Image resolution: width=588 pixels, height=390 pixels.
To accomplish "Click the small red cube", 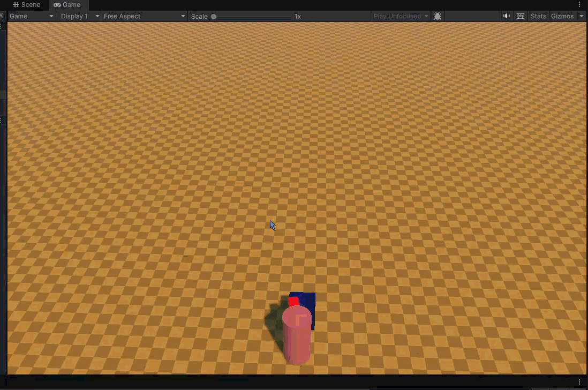I will pos(293,302).
